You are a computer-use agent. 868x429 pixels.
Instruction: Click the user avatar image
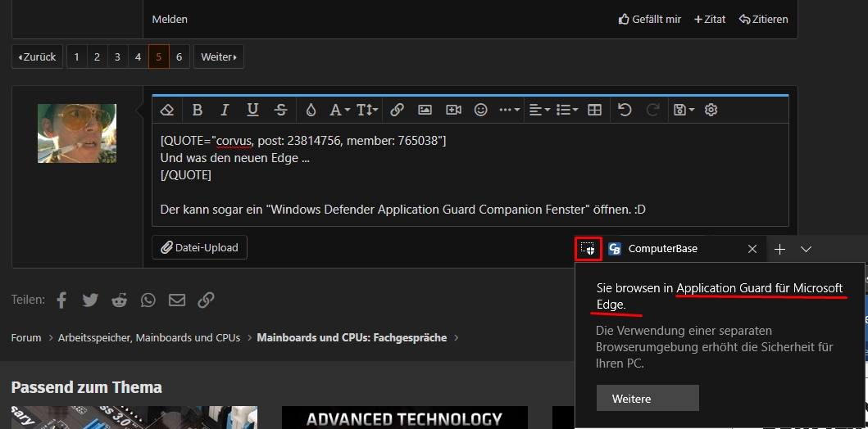(x=77, y=133)
